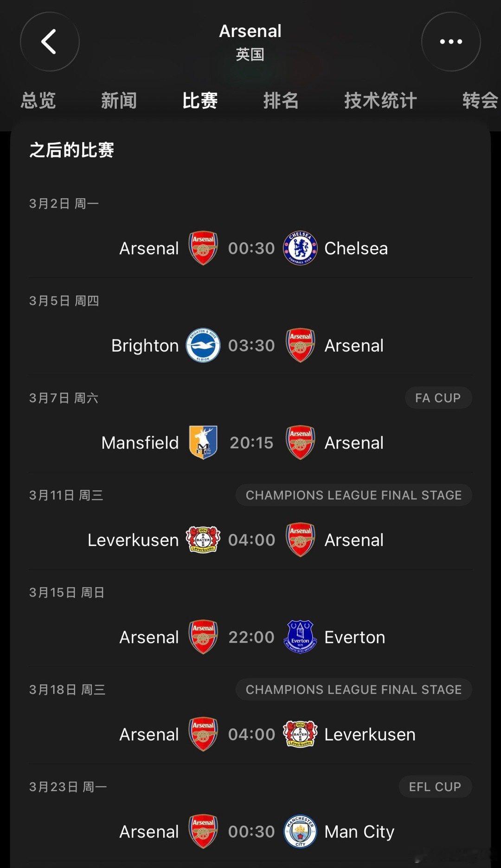Tap the Brighton club crest
This screenshot has width=501, height=868.
[203, 346]
